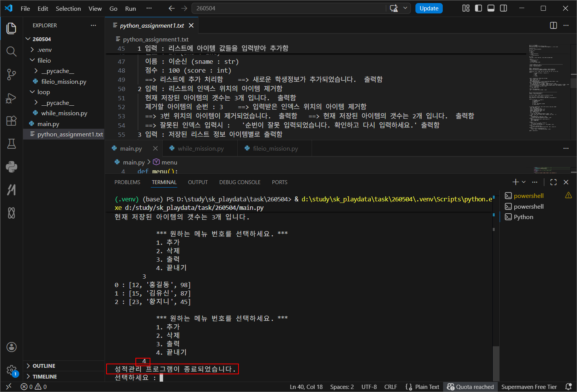Viewport: 577px width, 392px height.
Task: Change language mode from Plain Text
Action: (427, 387)
